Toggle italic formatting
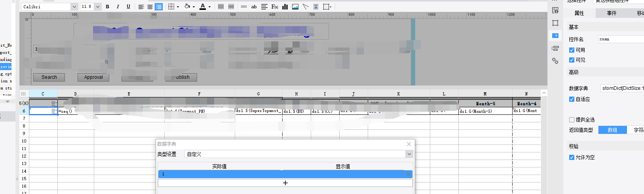Screen dimensions: 644x194 [118, 7]
